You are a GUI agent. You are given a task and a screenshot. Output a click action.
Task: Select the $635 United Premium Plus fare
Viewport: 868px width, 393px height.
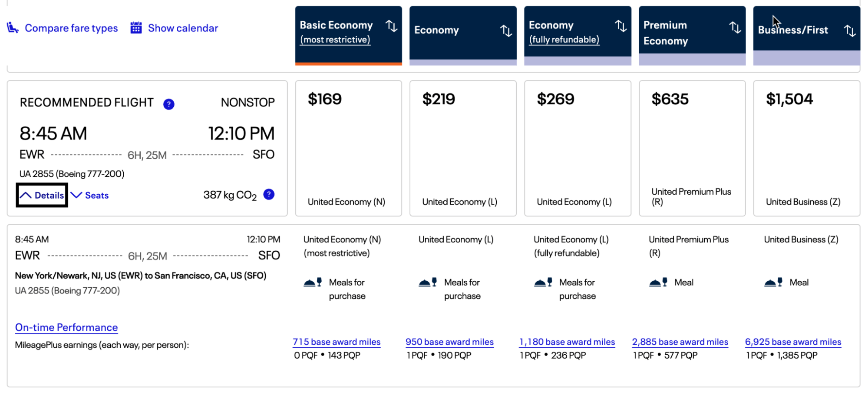pyautogui.click(x=692, y=148)
